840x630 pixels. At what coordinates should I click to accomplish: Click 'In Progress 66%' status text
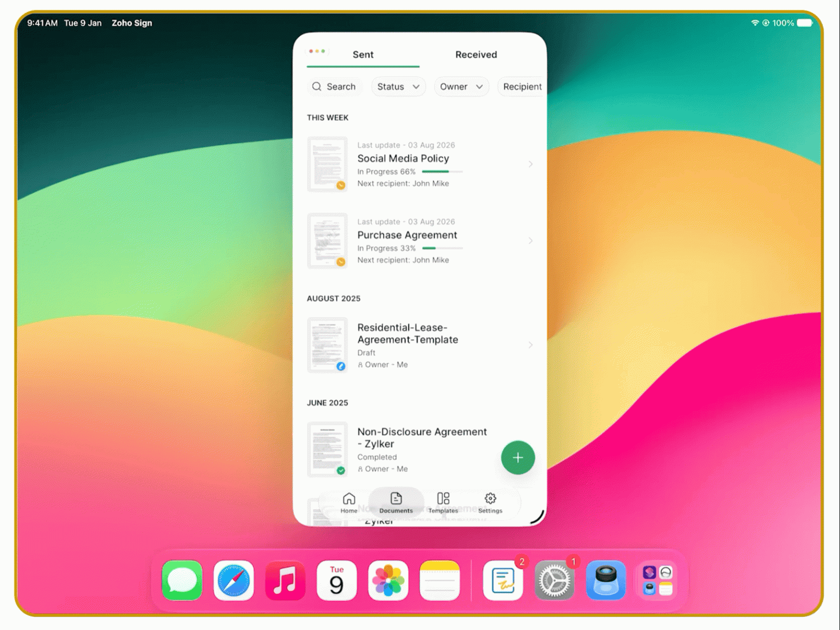[x=386, y=172]
